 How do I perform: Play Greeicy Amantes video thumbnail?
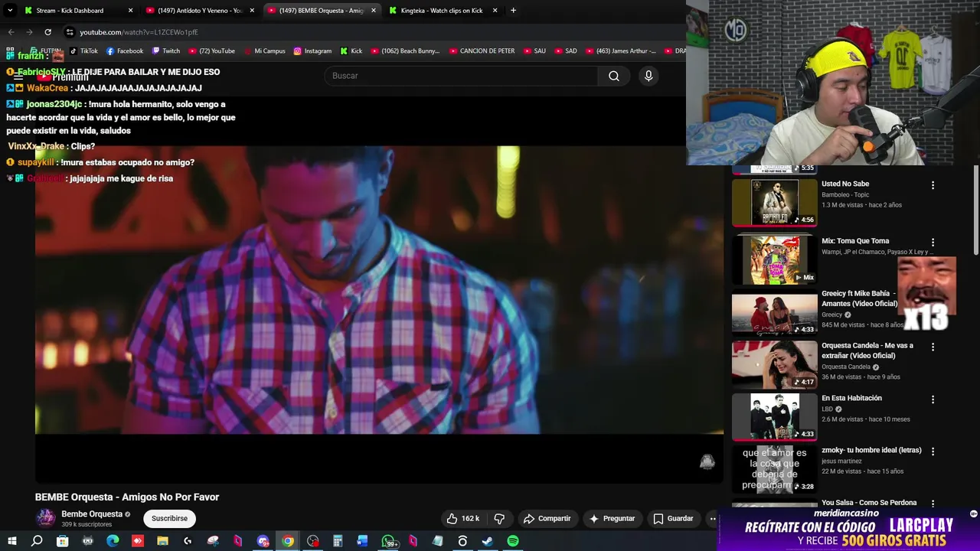[x=774, y=312]
